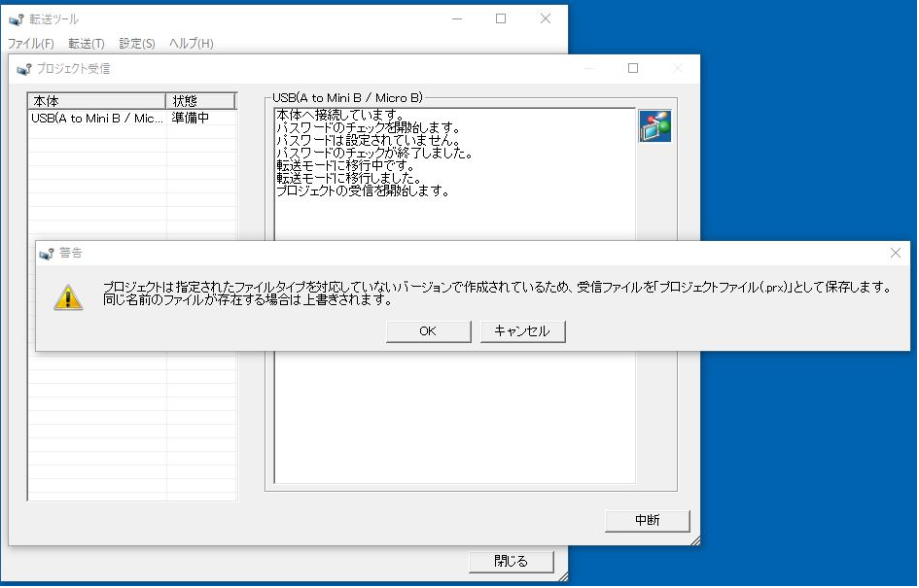Click the USB(A to Mini B / Micro B) group label

(x=347, y=98)
